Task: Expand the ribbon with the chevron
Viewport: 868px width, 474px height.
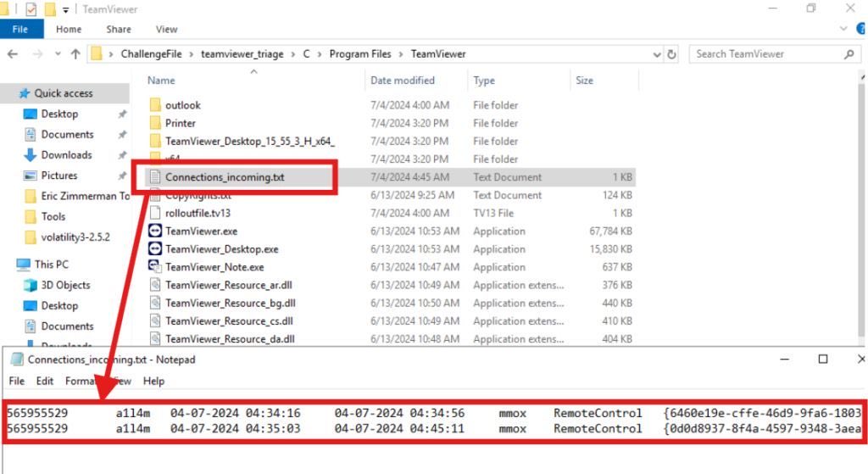Action: pyautogui.click(x=843, y=29)
